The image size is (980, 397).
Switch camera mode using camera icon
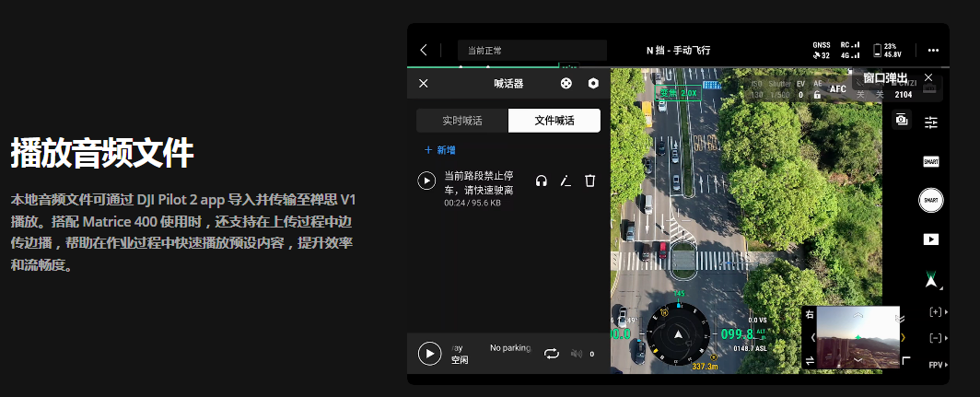click(x=902, y=120)
